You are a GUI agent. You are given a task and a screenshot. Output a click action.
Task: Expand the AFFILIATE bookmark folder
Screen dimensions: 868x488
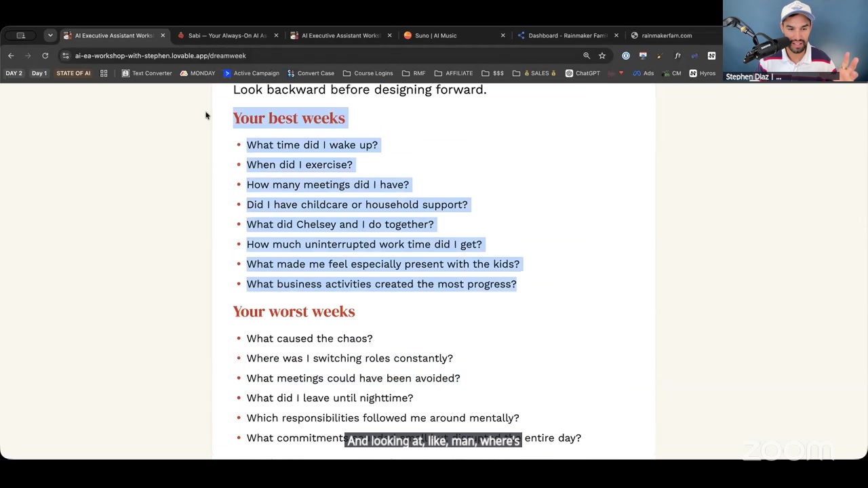point(454,73)
